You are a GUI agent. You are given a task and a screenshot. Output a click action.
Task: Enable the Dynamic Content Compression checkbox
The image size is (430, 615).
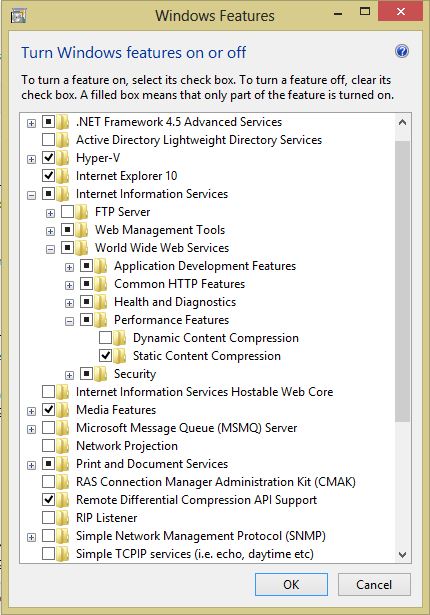106,337
